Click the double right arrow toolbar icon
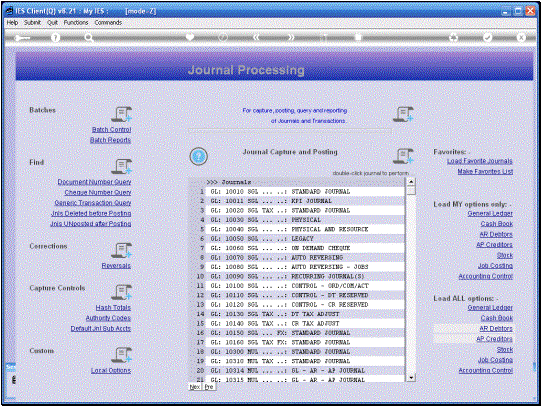Viewport: 541px width, 406px height. [x=291, y=37]
